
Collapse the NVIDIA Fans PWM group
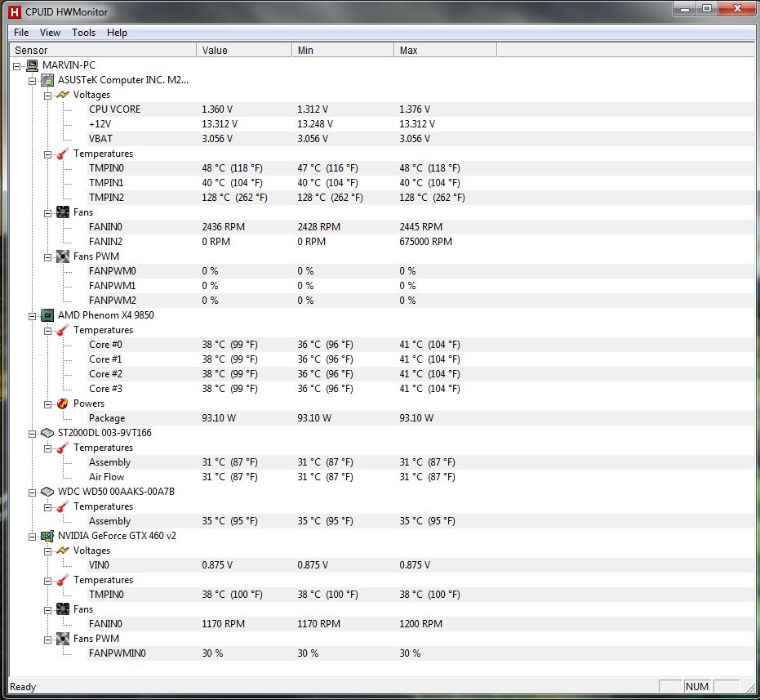pyautogui.click(x=48, y=640)
